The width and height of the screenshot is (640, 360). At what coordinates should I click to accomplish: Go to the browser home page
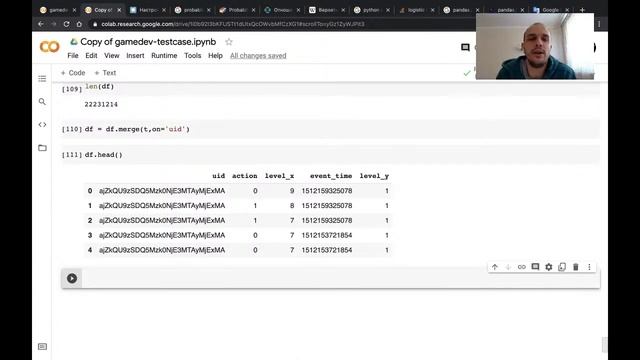point(79,24)
